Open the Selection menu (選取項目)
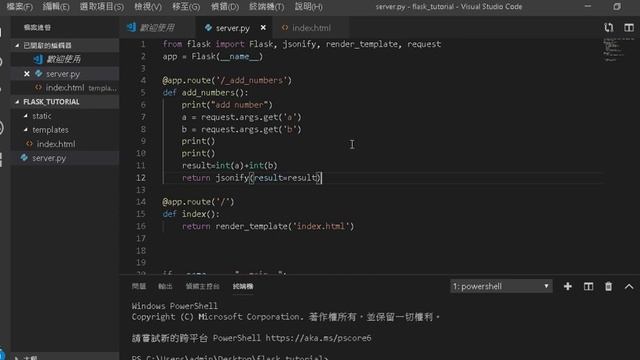Image resolution: width=640 pixels, height=360 pixels. click(102, 7)
